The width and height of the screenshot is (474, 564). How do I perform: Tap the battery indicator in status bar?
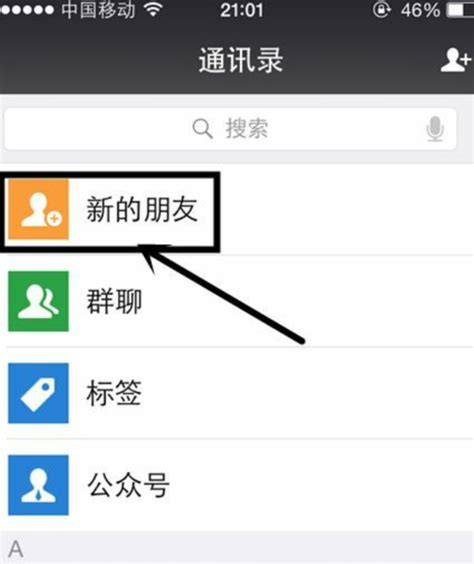[x=460, y=10]
